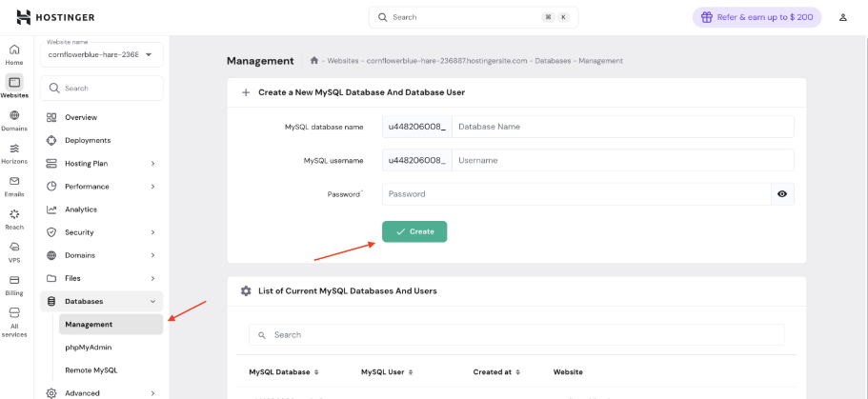Select phpMyAdmin in the sidebar
The height and width of the screenshot is (399, 868).
89,347
